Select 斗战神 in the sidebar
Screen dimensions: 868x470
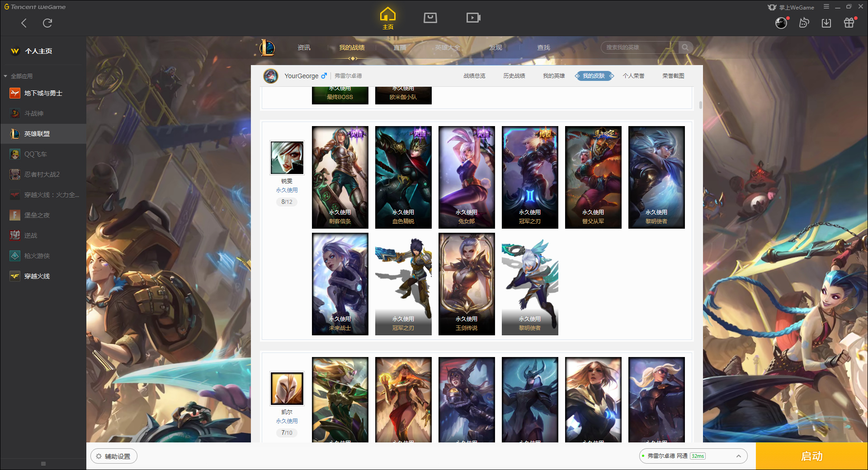[x=43, y=113]
